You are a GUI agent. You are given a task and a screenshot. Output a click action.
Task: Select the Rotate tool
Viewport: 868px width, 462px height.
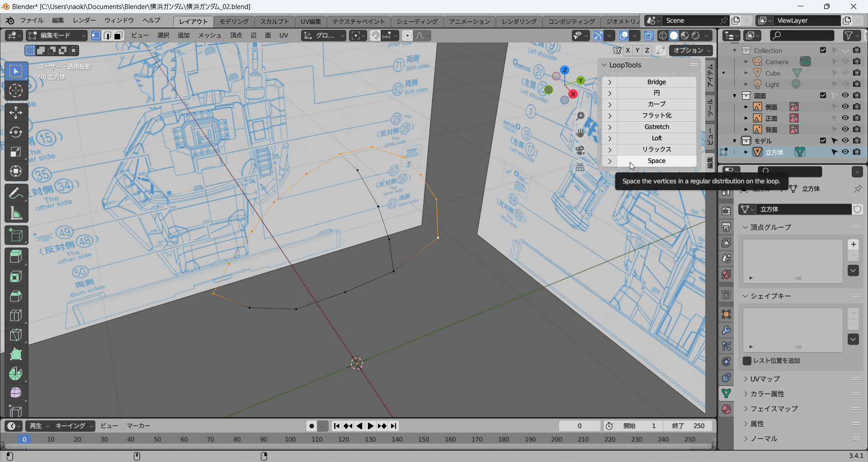pyautogui.click(x=16, y=132)
